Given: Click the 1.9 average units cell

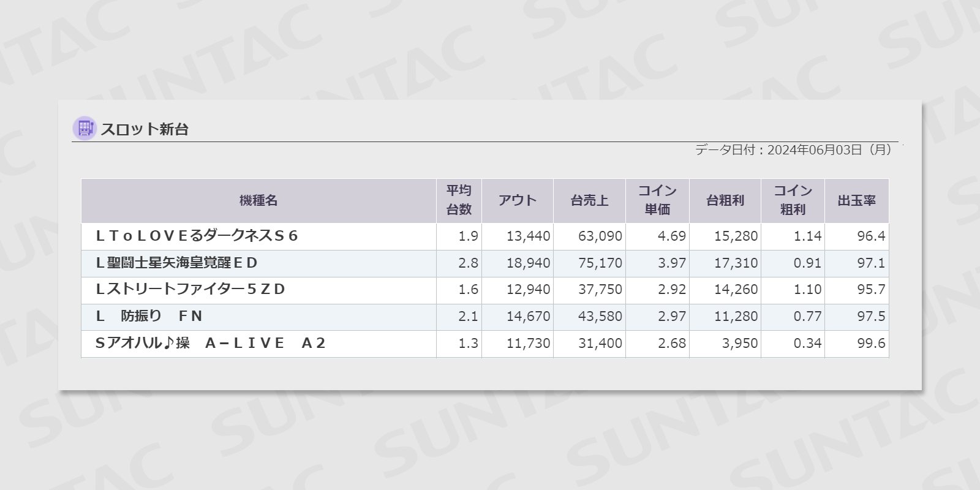Looking at the screenshot, I should coord(468,236).
